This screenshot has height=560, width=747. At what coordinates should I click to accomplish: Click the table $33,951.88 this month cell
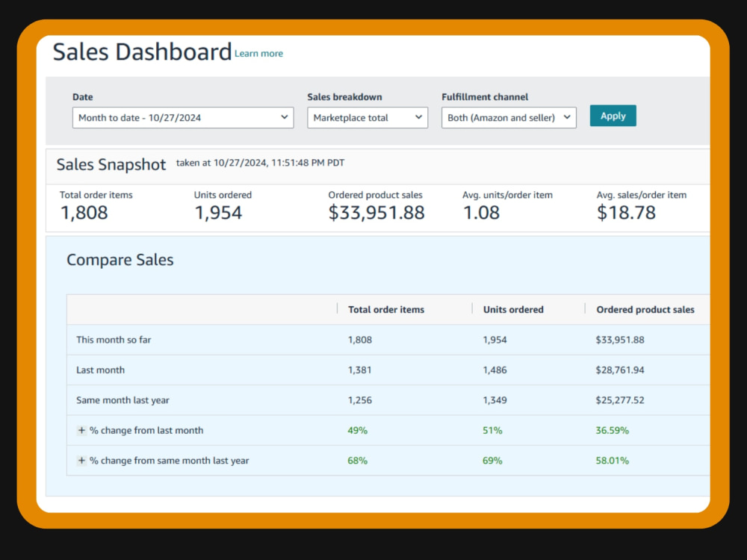[620, 340]
